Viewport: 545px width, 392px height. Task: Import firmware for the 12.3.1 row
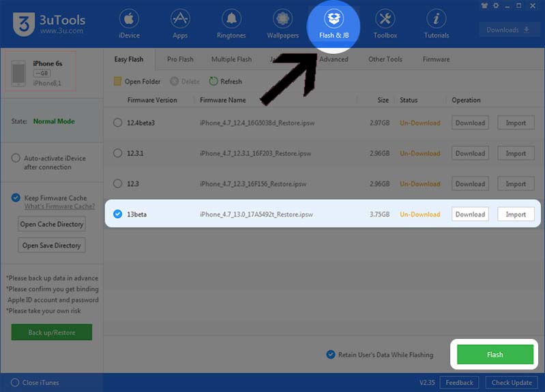tap(516, 153)
